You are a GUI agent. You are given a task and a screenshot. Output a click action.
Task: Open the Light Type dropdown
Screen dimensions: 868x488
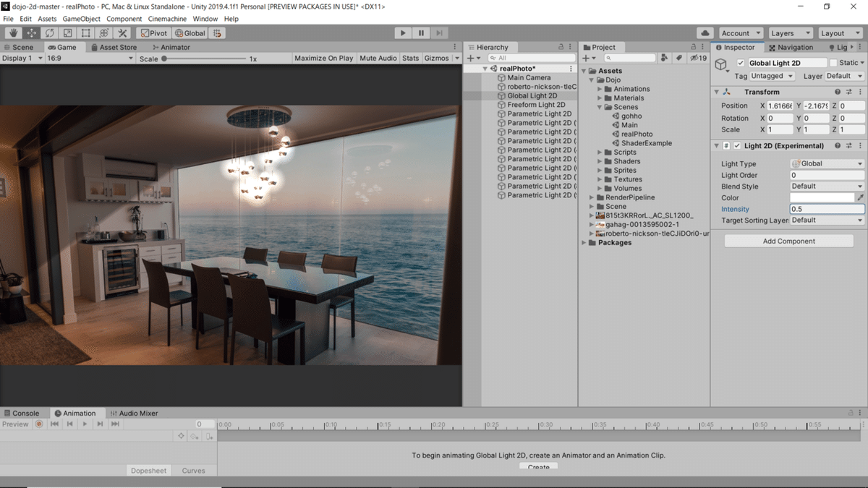(827, 163)
